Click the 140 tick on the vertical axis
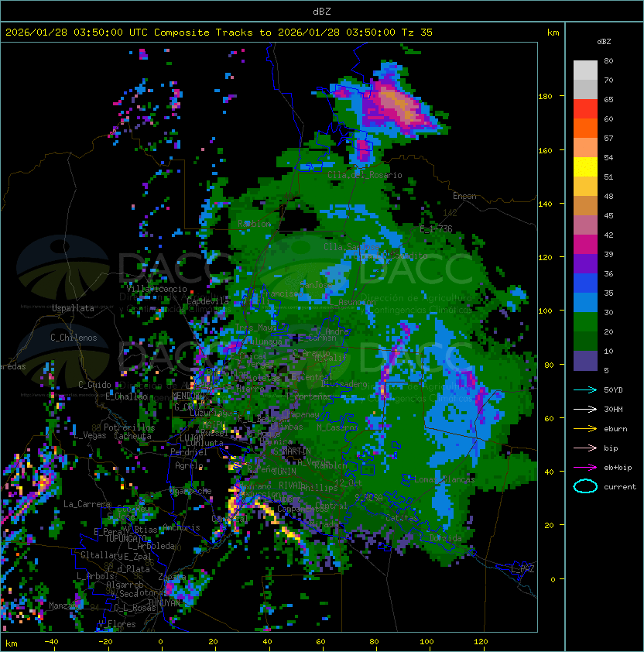Screen dimensions: 644x652 pyautogui.click(x=545, y=204)
